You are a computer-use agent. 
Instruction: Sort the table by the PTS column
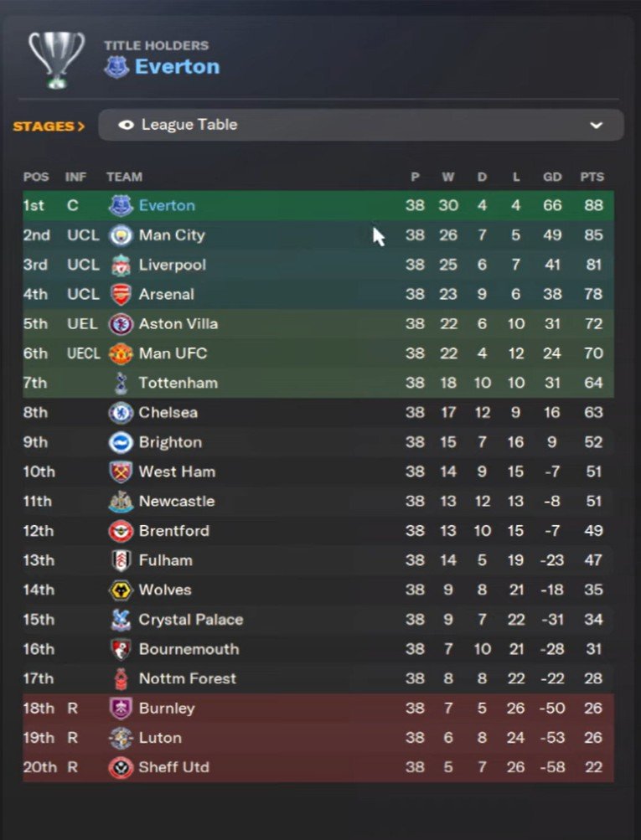coord(592,177)
